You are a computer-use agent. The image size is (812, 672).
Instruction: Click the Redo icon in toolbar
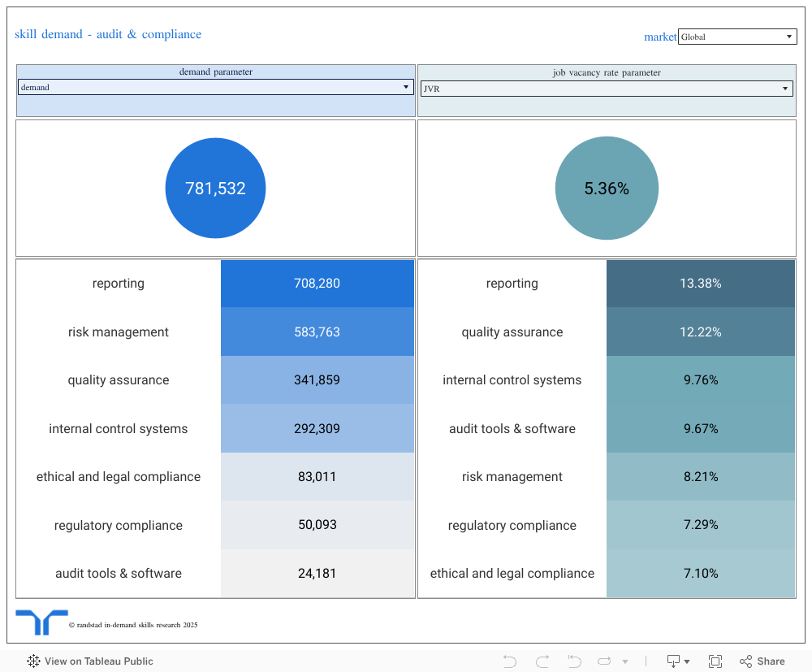pyautogui.click(x=542, y=661)
